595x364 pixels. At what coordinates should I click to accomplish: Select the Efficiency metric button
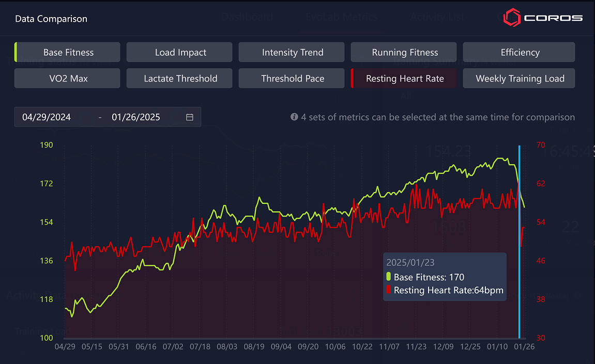[x=520, y=52]
